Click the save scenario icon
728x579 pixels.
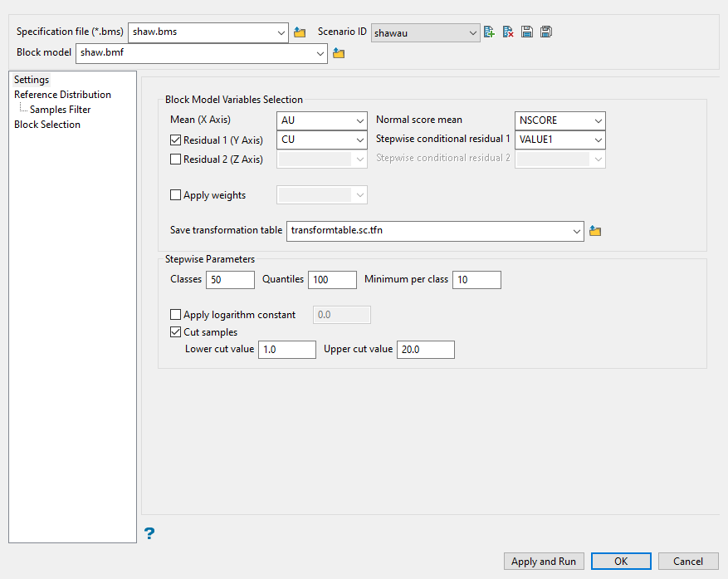527,32
